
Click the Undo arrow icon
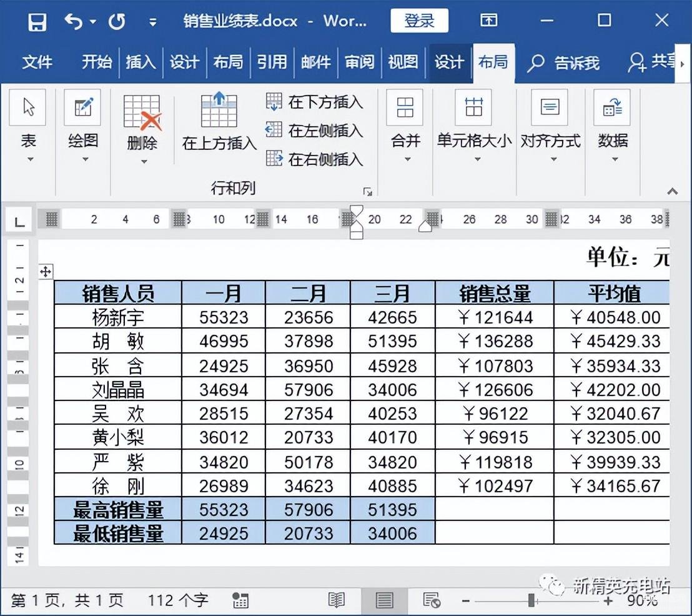[73, 21]
